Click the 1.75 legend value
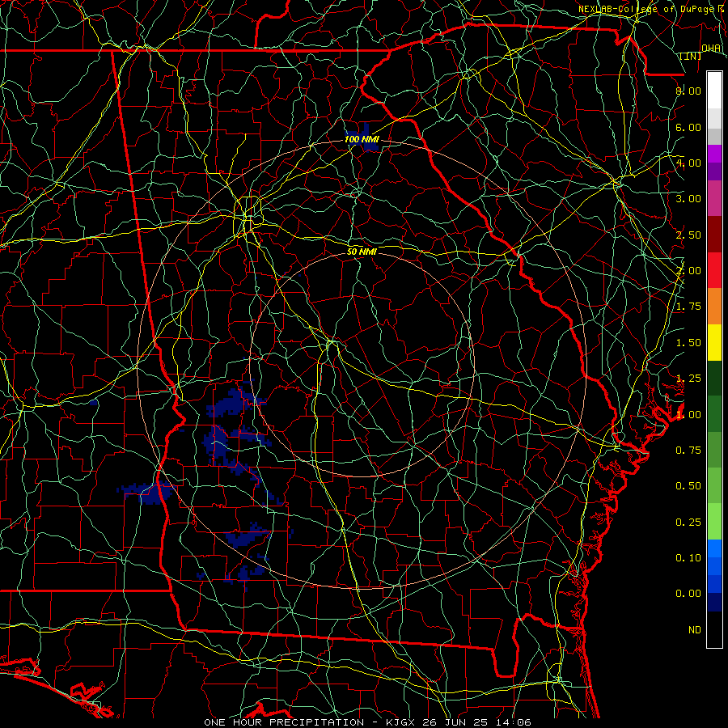Screen dimensions: 728x728 click(x=688, y=307)
